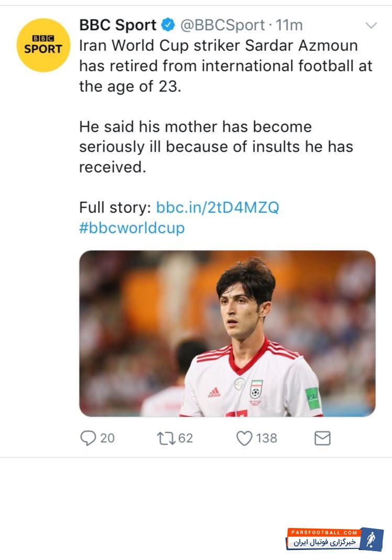View the 138 likes count
Screen dimensions: 392x560
coord(266,438)
